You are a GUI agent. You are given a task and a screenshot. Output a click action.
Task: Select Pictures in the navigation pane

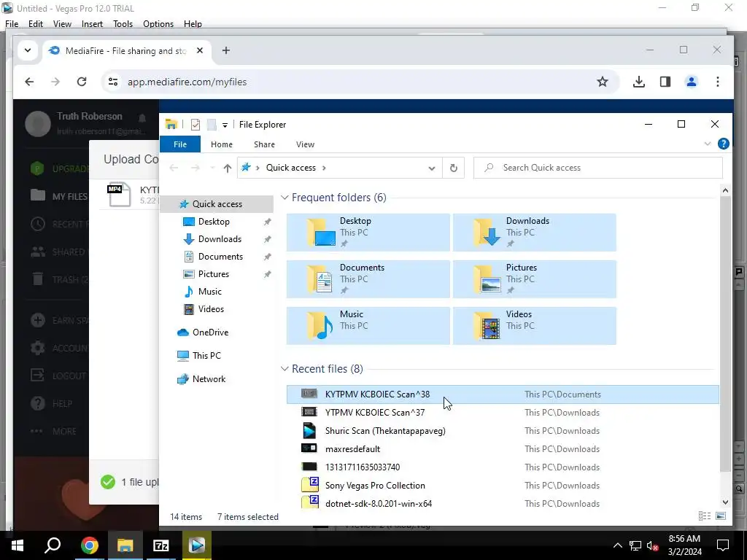pos(214,274)
